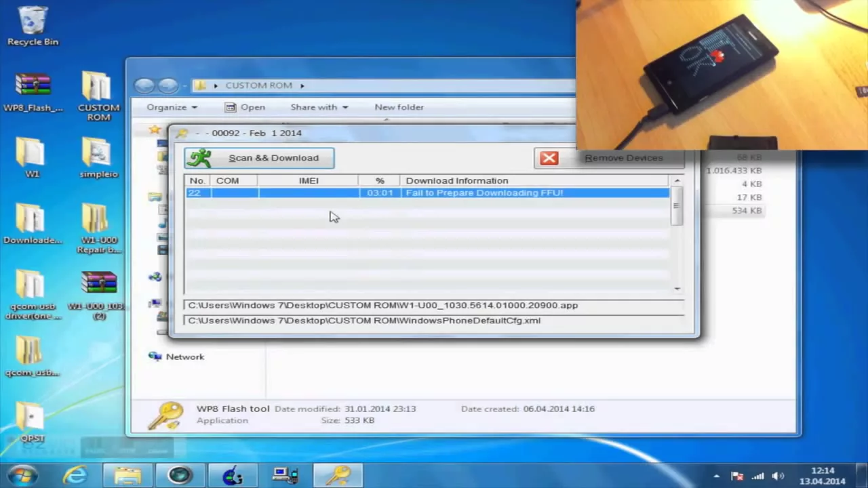Click the 4 KB file size entry
This screenshot has height=488, width=868.
coord(751,184)
